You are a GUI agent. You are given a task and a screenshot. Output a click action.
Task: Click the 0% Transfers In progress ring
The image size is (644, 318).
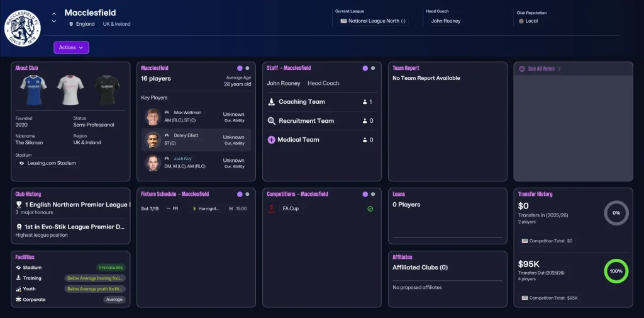pyautogui.click(x=616, y=213)
